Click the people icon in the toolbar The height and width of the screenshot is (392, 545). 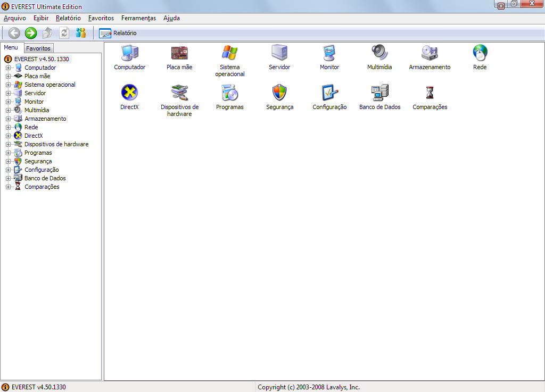coord(81,33)
